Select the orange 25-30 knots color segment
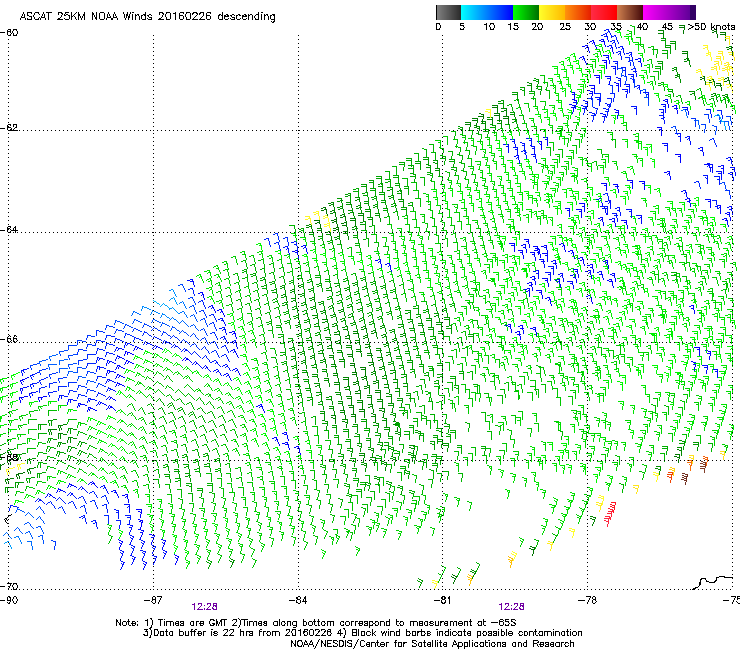 click(578, 12)
